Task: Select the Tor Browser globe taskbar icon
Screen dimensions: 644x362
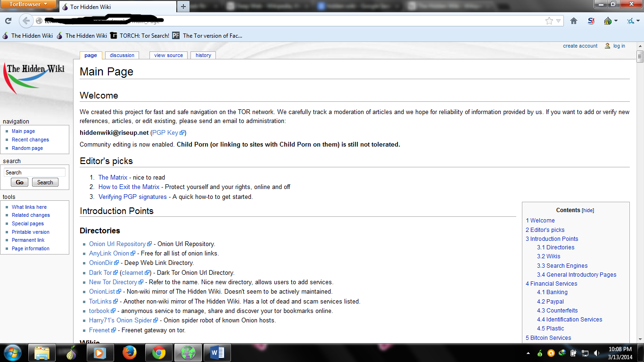Action: coord(188,353)
